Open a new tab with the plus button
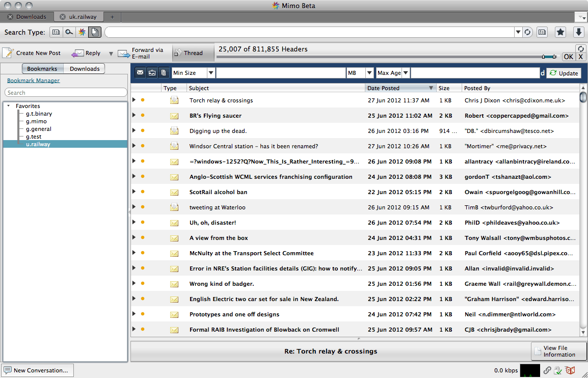Screen dimensions: 588x378 [112, 17]
